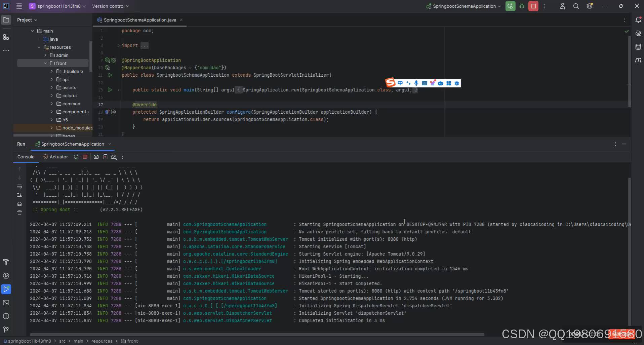
Task: Toggle Sogou punctuation mode
Action: 408,83
